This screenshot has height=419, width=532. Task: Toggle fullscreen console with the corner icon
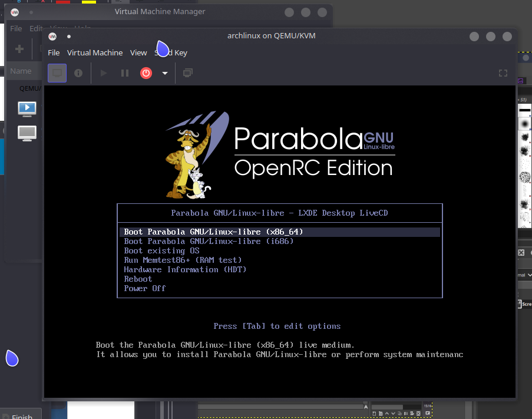[503, 73]
